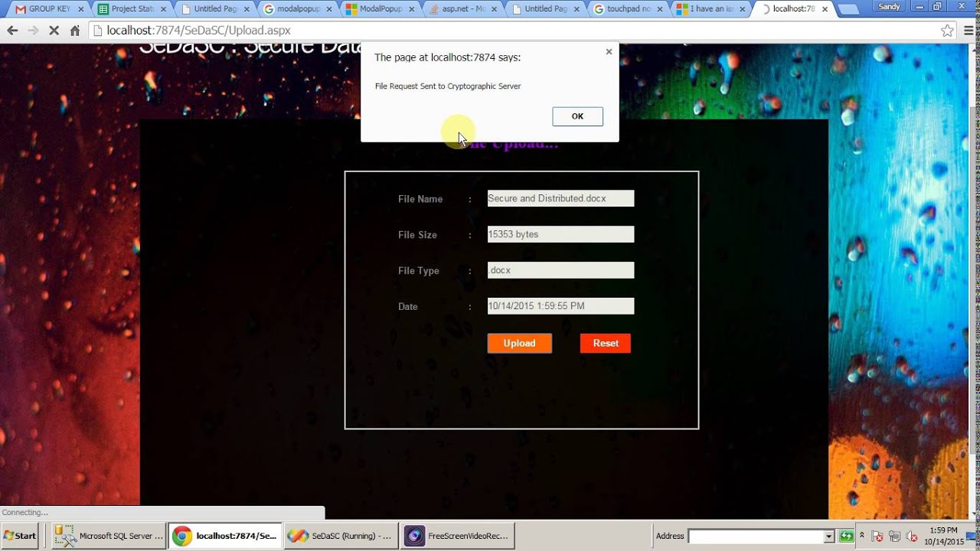Click the red Reset button
This screenshot has height=551, width=980.
(x=606, y=344)
